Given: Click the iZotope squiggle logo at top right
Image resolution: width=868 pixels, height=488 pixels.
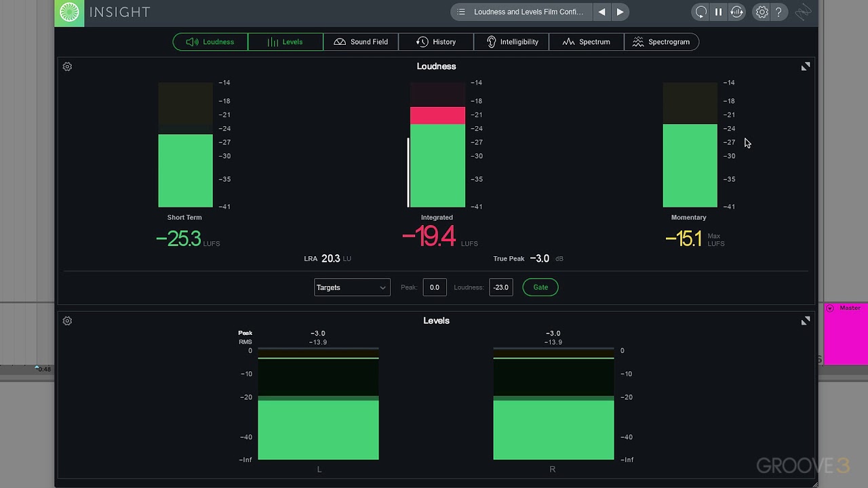Looking at the screenshot, I should point(803,12).
